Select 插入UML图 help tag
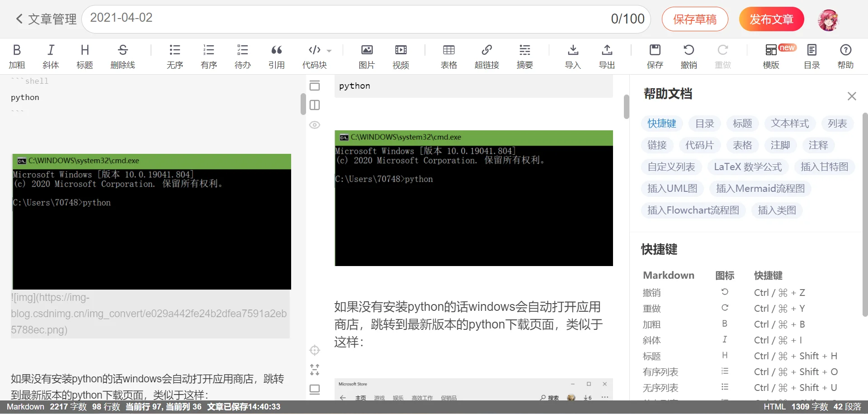 [x=672, y=188]
